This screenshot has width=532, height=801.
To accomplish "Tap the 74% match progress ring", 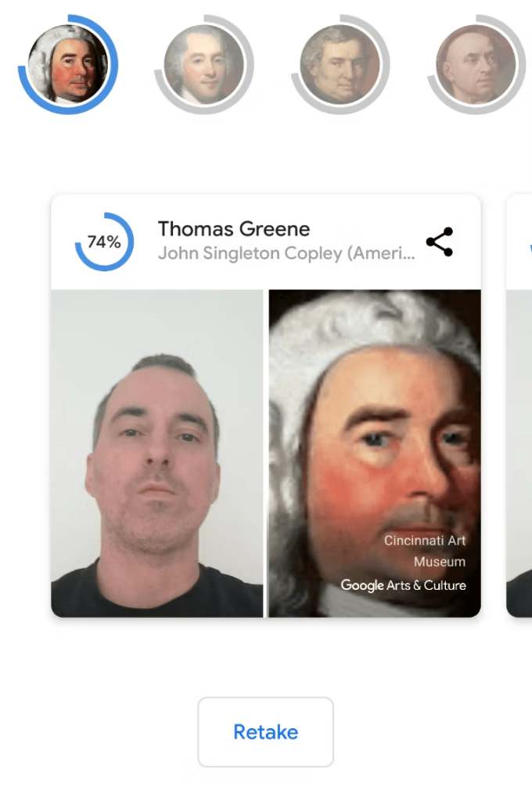I will tap(104, 242).
